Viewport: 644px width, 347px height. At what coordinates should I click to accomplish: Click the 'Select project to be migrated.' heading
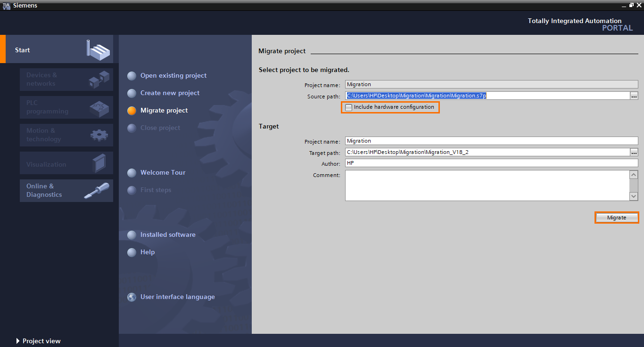(x=304, y=70)
